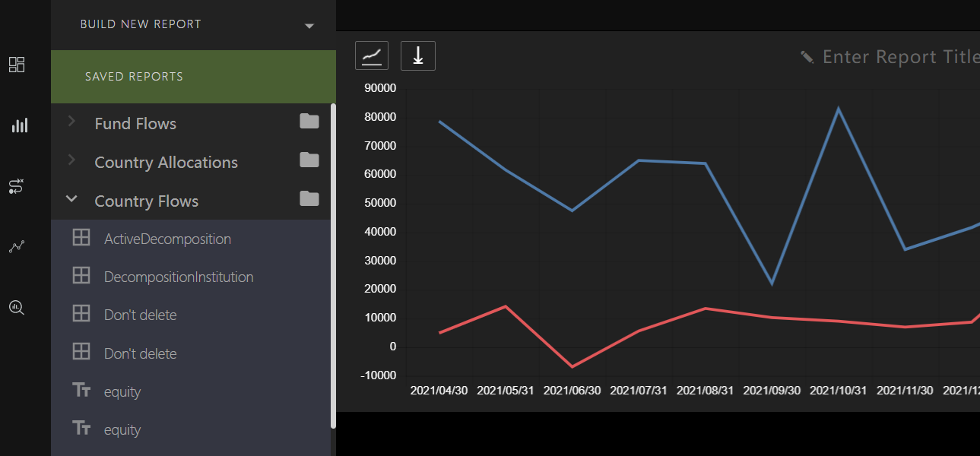
Task: Open the dashboard icon in left sidebar
Action: (x=17, y=65)
